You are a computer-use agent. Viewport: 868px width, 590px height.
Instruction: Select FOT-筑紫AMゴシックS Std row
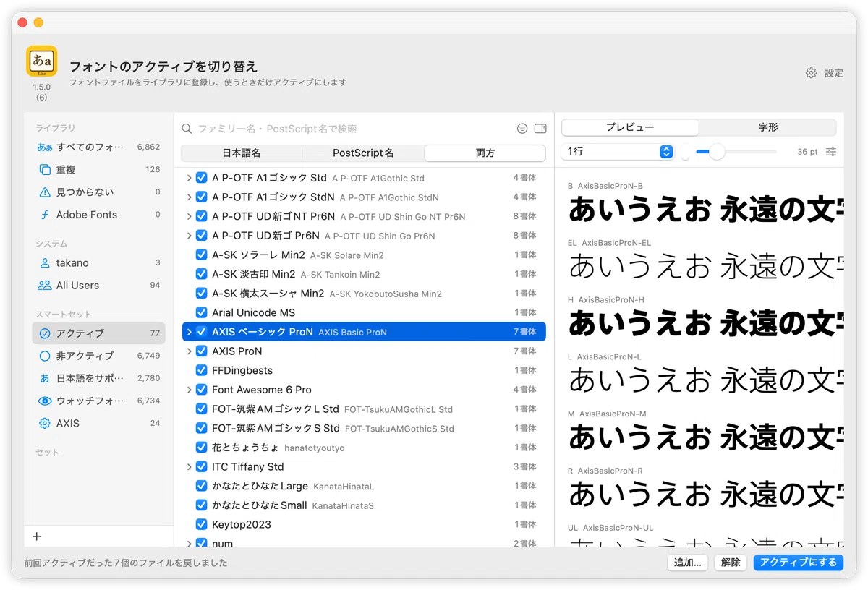click(x=364, y=428)
